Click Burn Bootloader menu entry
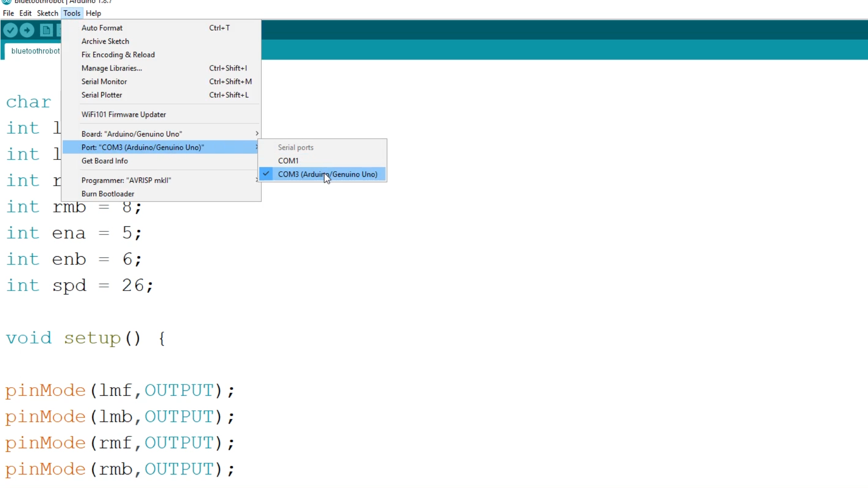 (108, 194)
